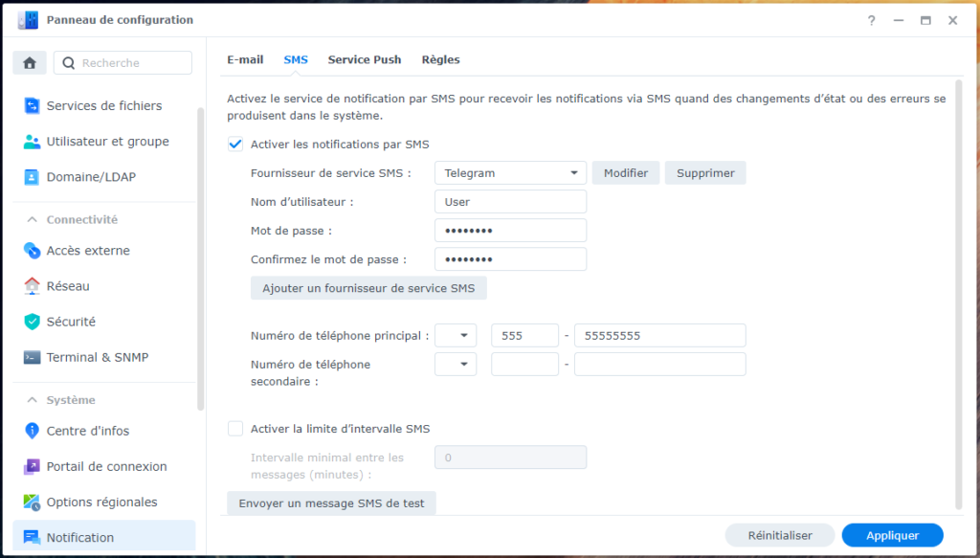980x558 pixels.
Task: Click the Home icon button
Action: click(30, 63)
